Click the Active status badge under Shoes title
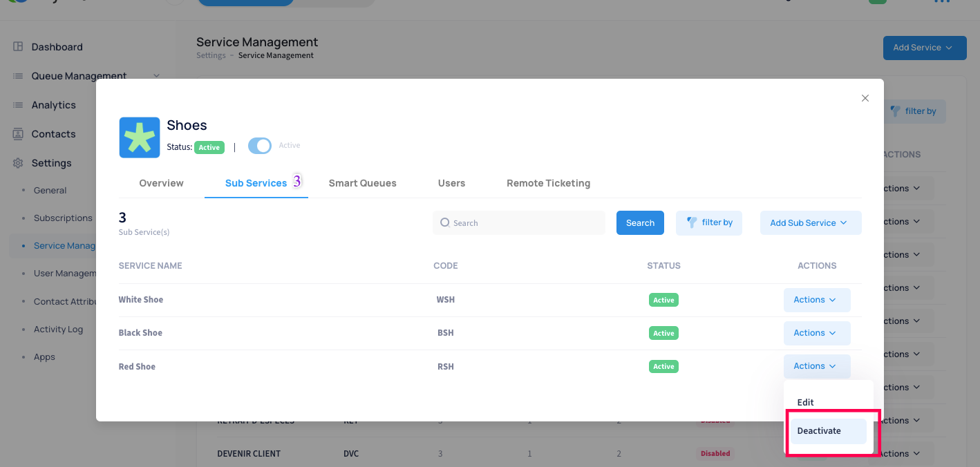This screenshot has height=467, width=980. pos(209,147)
